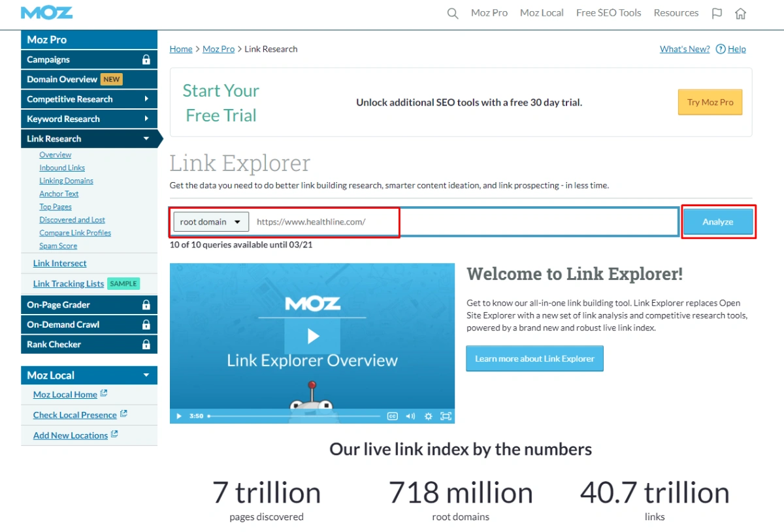784x532 pixels.
Task: Go to Moz Pro in the breadcrumb
Action: tap(219, 49)
